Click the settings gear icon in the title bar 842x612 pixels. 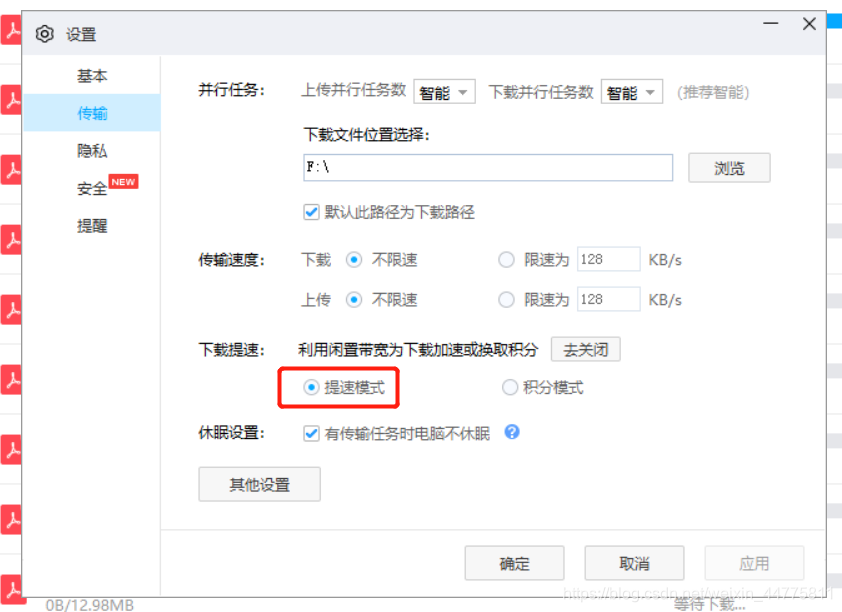click(44, 33)
